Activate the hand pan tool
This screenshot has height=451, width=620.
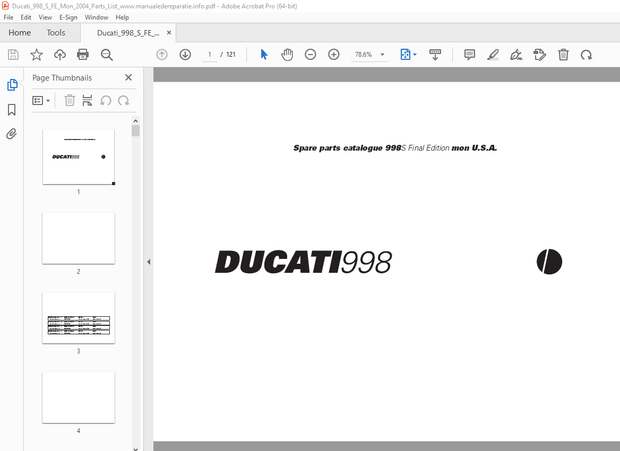287,55
